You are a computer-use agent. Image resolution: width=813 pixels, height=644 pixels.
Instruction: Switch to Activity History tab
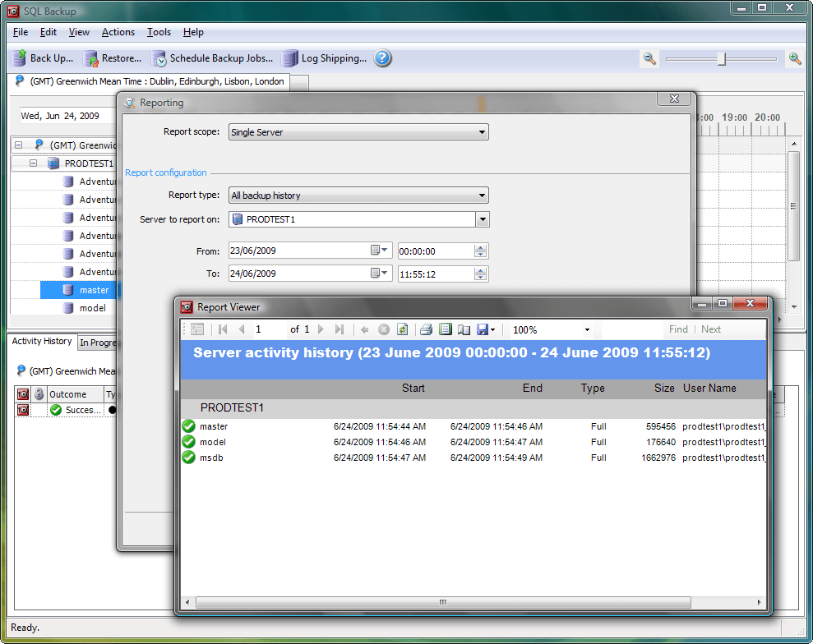[42, 342]
